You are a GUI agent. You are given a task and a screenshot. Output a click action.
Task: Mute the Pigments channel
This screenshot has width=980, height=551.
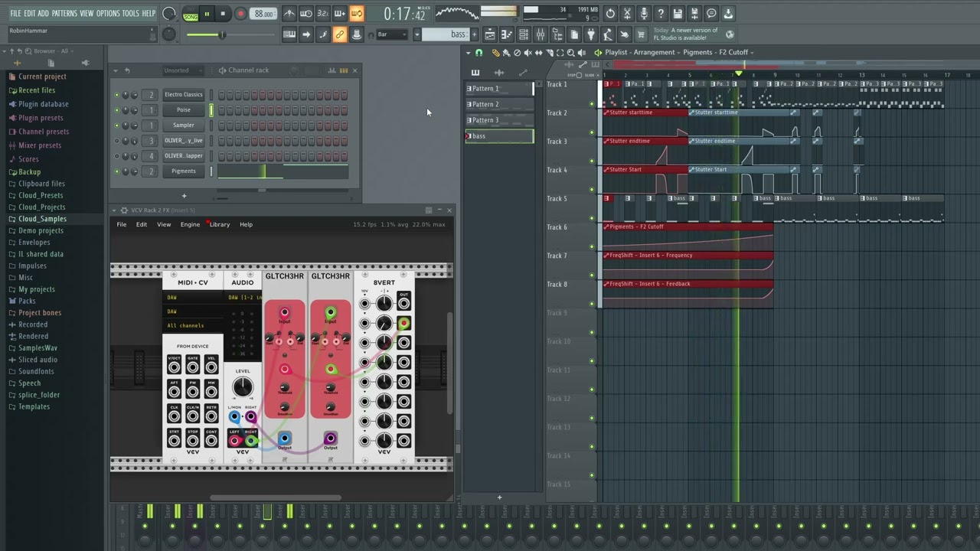coord(116,171)
